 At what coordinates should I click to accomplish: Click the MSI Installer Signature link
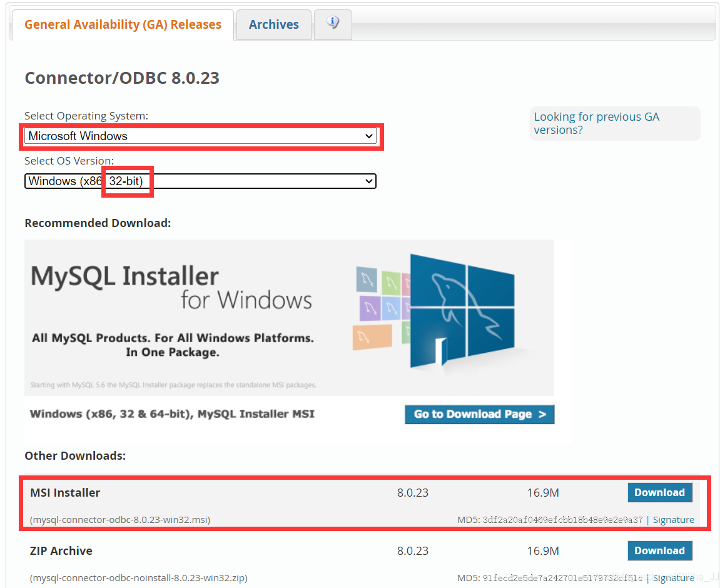click(x=673, y=519)
